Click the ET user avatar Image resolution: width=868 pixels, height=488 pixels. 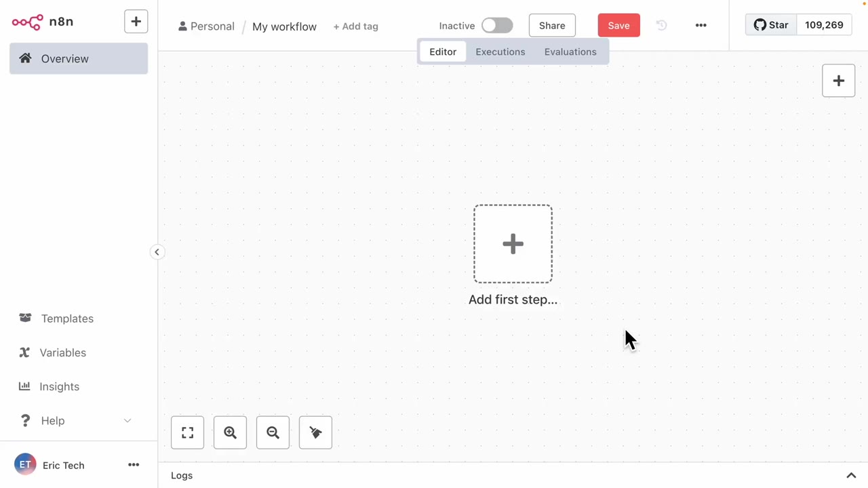coord(25,465)
